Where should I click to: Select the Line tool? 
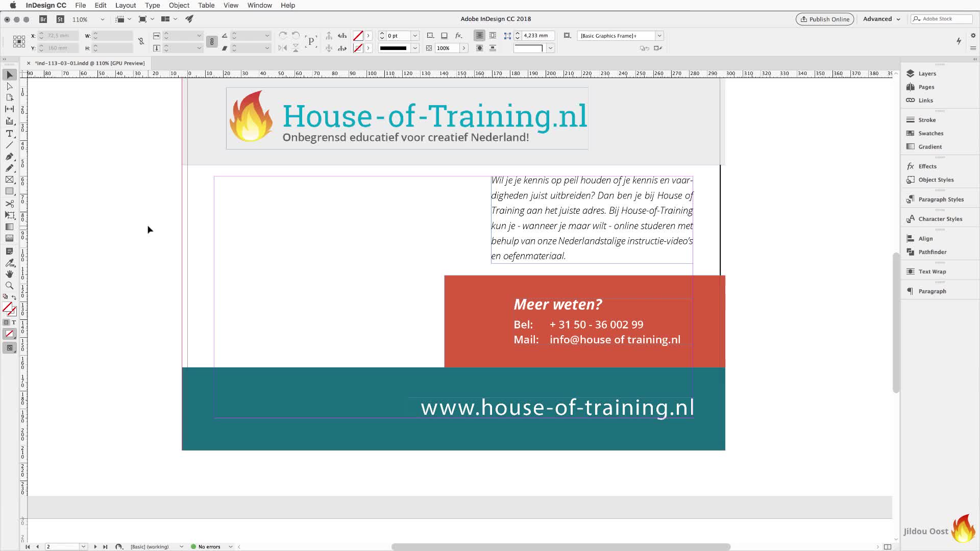[9, 145]
